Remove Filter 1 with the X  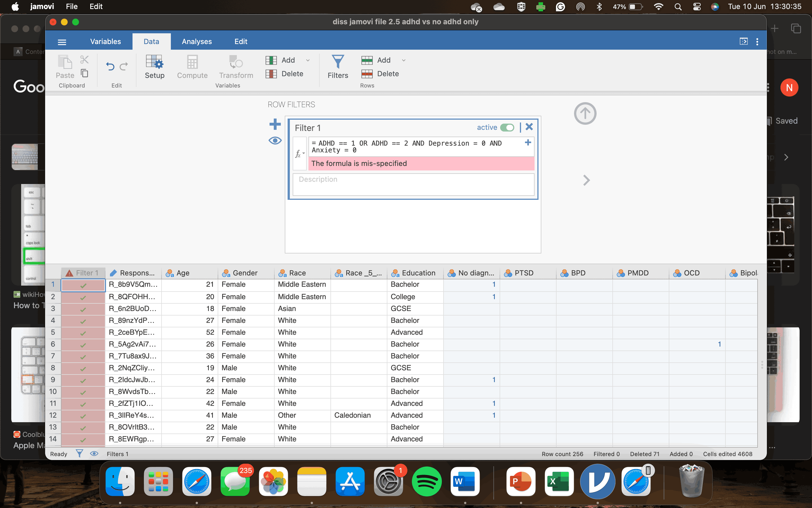529,127
